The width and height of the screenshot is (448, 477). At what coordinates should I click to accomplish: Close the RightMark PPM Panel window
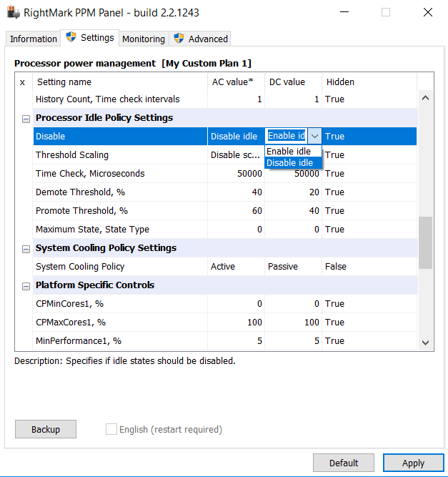tap(427, 12)
